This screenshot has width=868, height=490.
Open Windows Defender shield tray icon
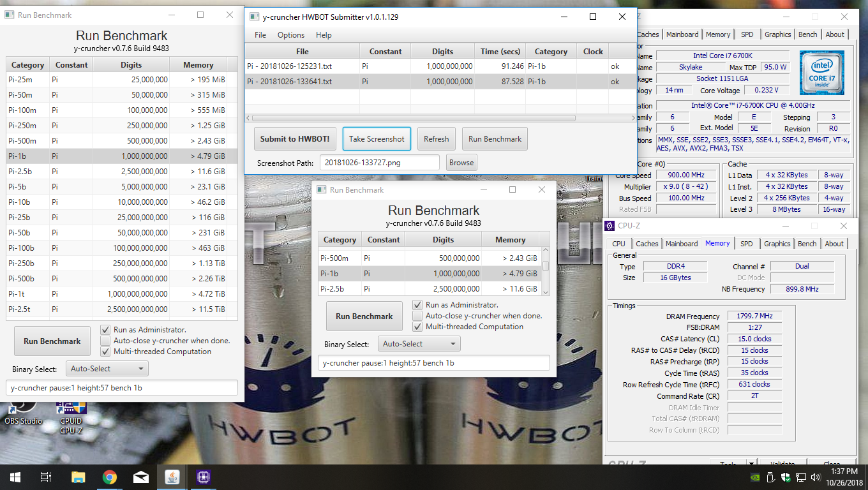click(785, 477)
